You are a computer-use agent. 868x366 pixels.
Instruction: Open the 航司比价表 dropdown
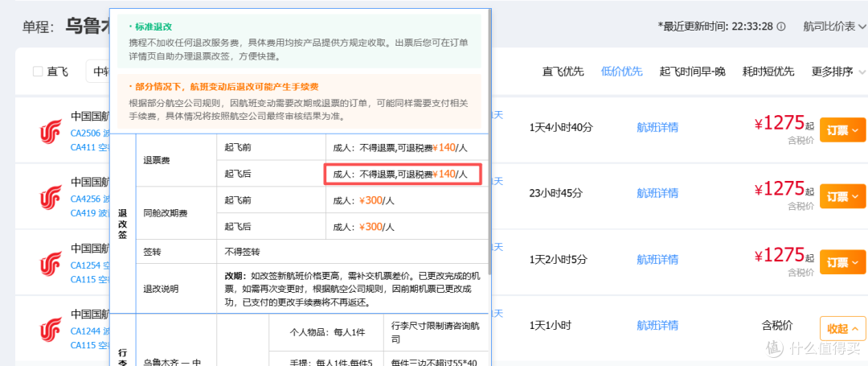pos(835,26)
